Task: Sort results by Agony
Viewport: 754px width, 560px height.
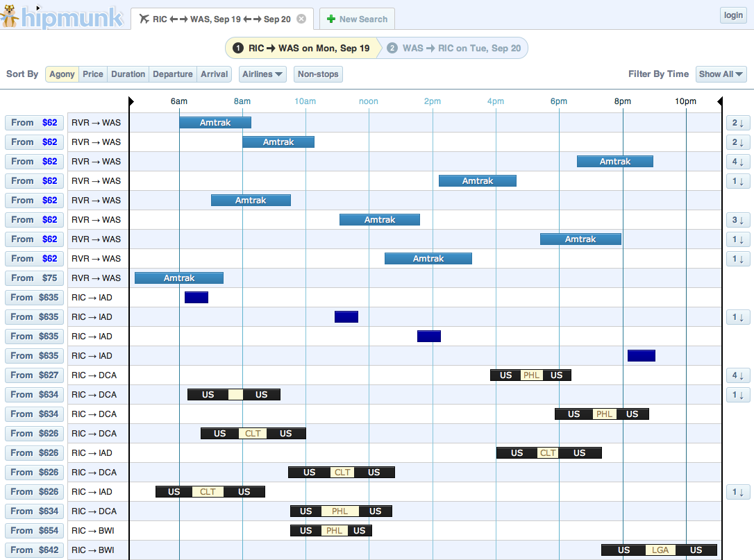Action: tap(62, 74)
